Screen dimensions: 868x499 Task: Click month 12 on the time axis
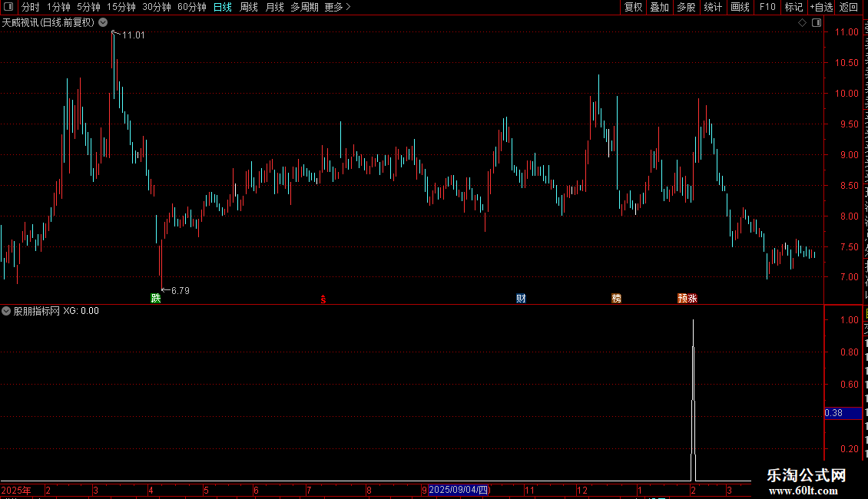[581, 490]
